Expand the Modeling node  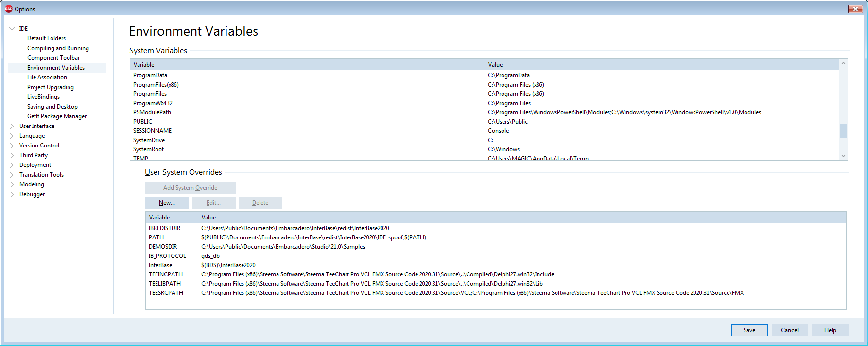12,184
